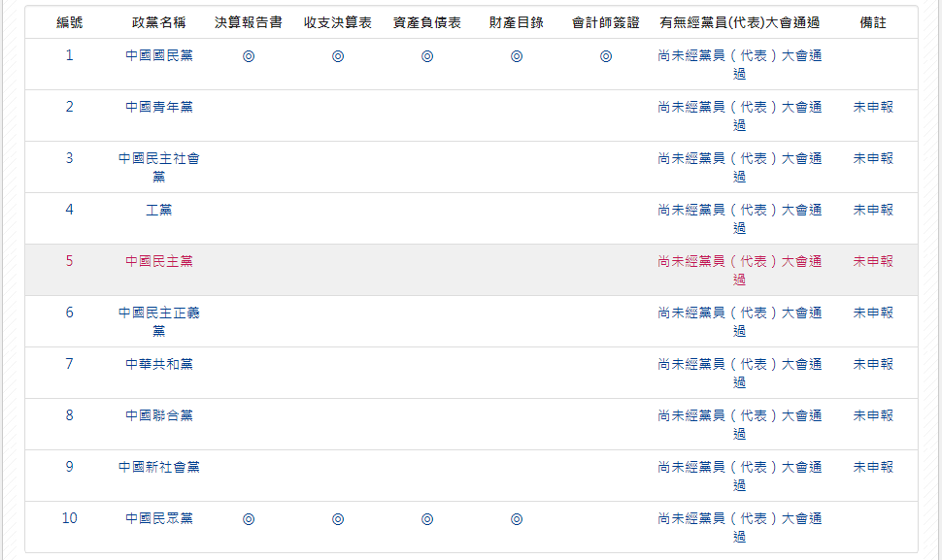Click the 中華共和黨 party name
This screenshot has width=942, height=560.
click(x=159, y=364)
